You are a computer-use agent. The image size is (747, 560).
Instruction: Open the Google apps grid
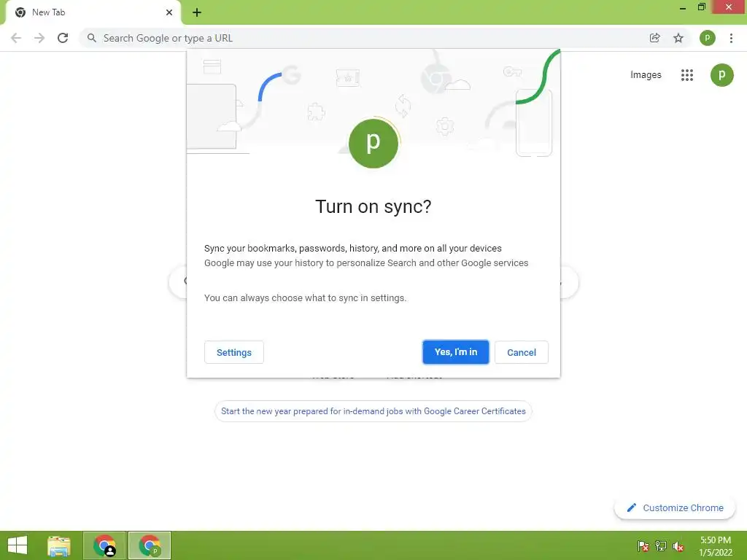click(x=687, y=75)
